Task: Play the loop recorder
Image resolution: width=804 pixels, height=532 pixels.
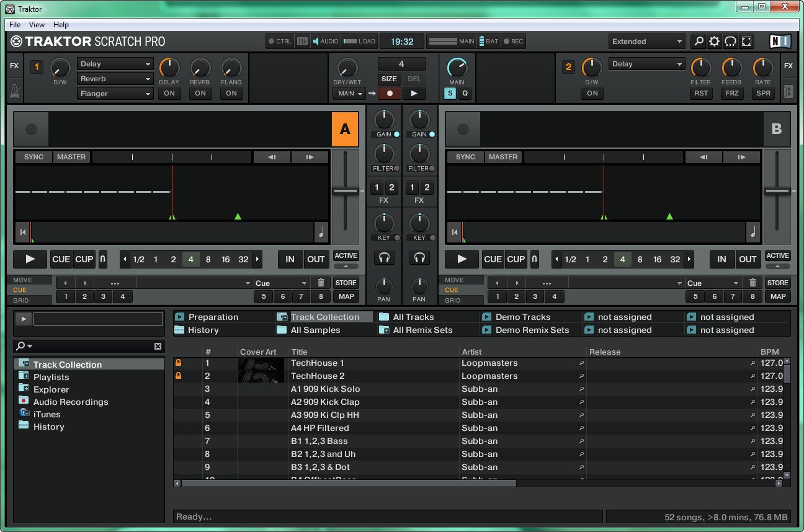Action: pos(414,94)
